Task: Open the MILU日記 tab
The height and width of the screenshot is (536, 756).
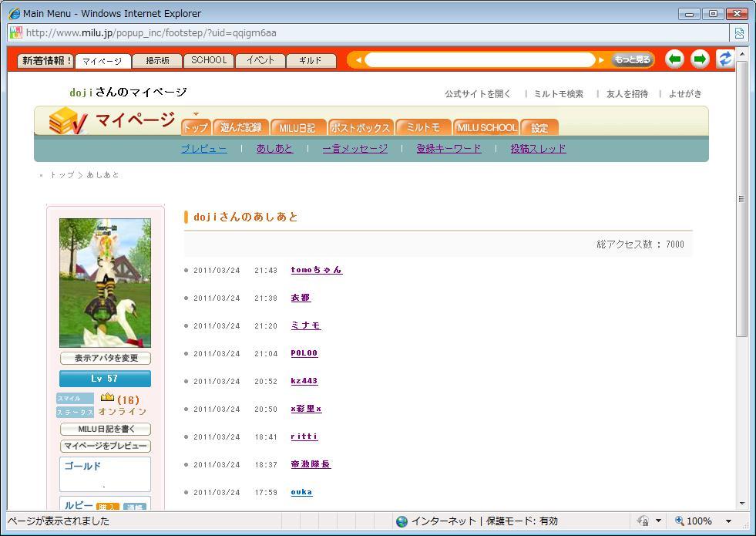Action: 297,128
